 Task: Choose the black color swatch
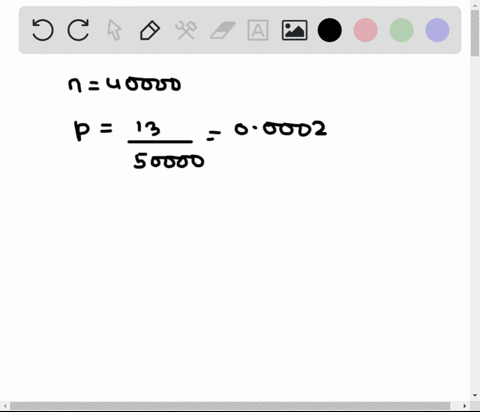coord(330,30)
